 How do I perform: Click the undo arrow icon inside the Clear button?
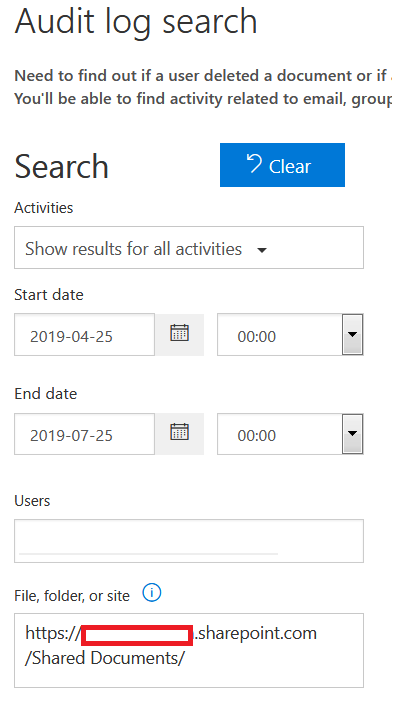(x=254, y=163)
